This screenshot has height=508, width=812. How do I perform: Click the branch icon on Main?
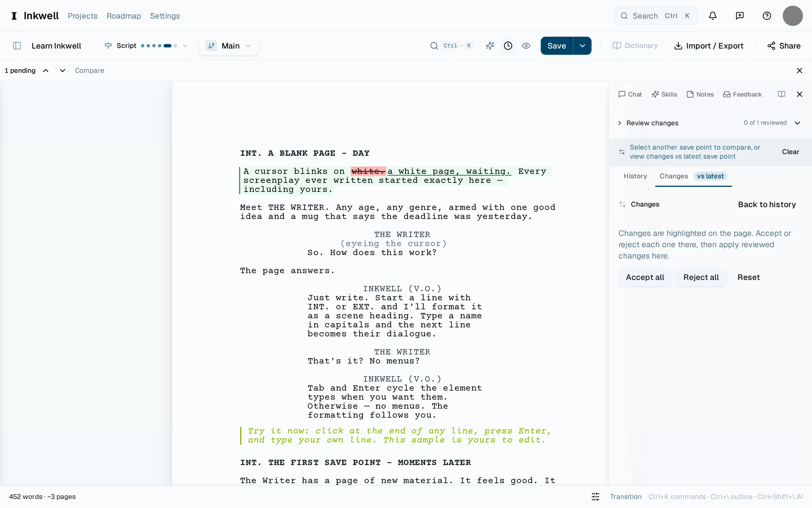coord(211,46)
